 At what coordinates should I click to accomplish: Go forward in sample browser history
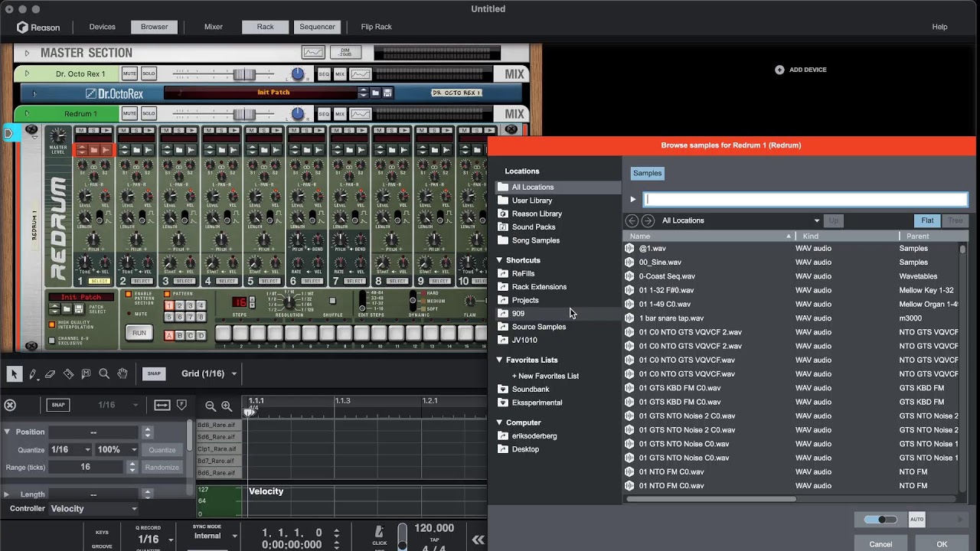pyautogui.click(x=648, y=220)
